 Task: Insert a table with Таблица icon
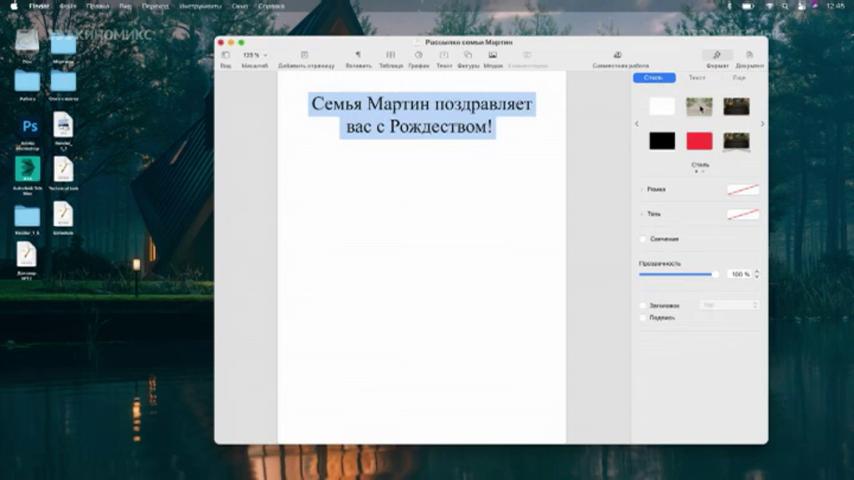coord(391,55)
